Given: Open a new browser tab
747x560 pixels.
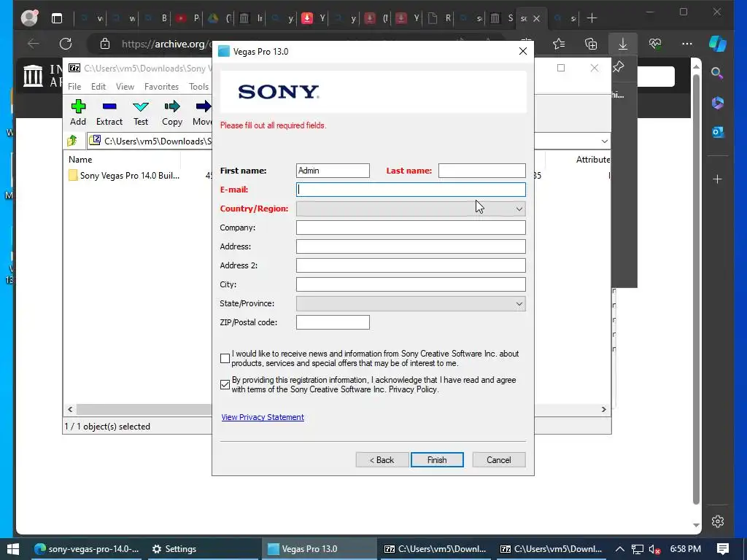Looking at the screenshot, I should click(592, 18).
